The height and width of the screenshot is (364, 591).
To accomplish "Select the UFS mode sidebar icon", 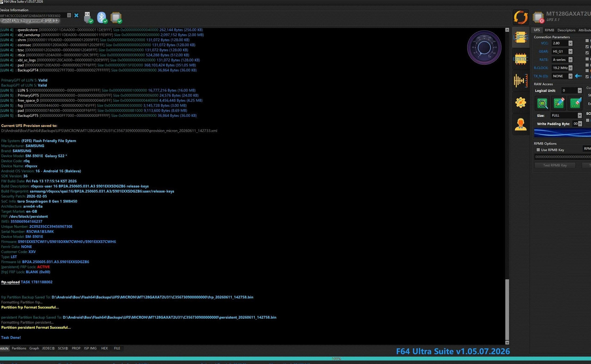I will [x=520, y=37].
